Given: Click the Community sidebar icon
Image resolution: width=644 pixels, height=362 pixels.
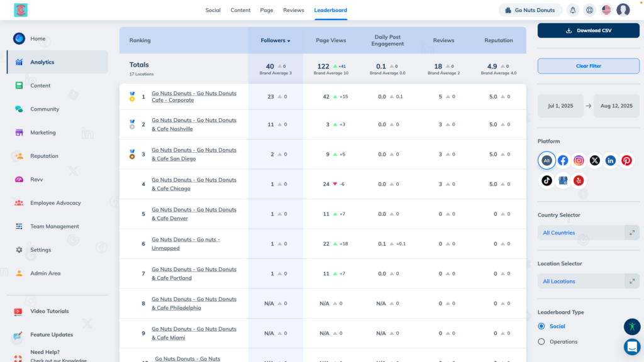Looking at the screenshot, I should (x=19, y=109).
